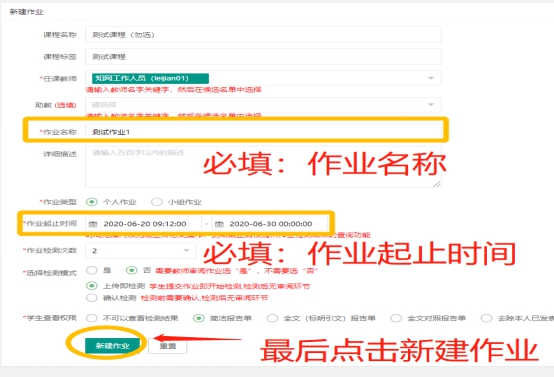
Task: Select the 小组作业 radio button
Action: click(x=157, y=202)
